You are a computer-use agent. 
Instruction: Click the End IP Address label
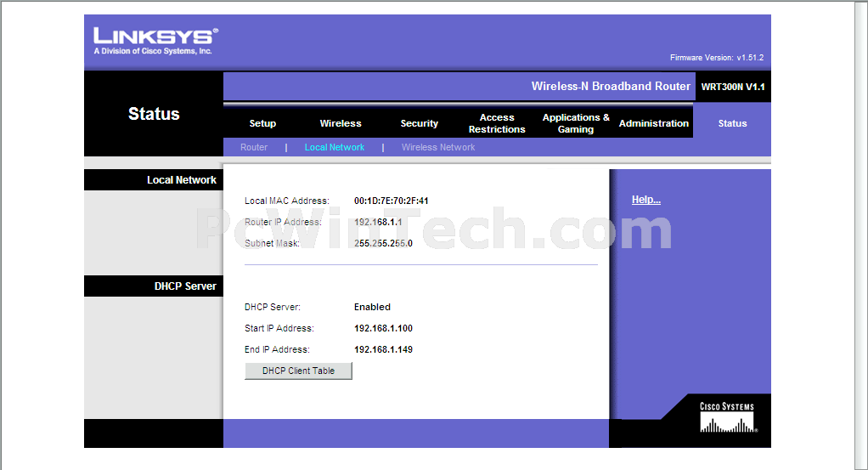click(x=277, y=349)
